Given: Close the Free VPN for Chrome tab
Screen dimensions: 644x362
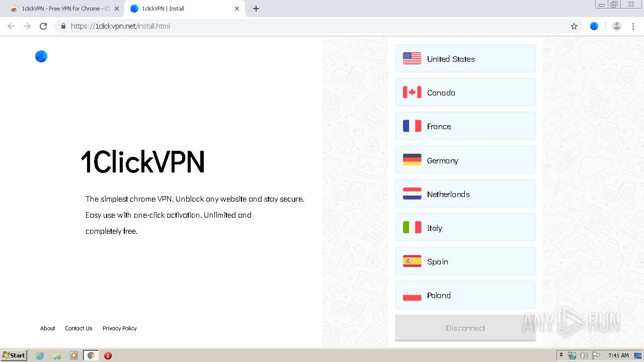Looking at the screenshot, I should coord(117,9).
